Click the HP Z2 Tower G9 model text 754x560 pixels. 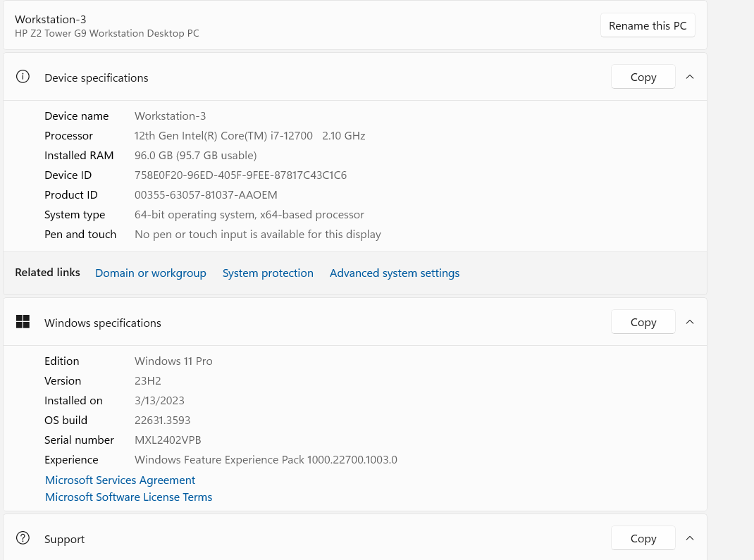tap(106, 33)
